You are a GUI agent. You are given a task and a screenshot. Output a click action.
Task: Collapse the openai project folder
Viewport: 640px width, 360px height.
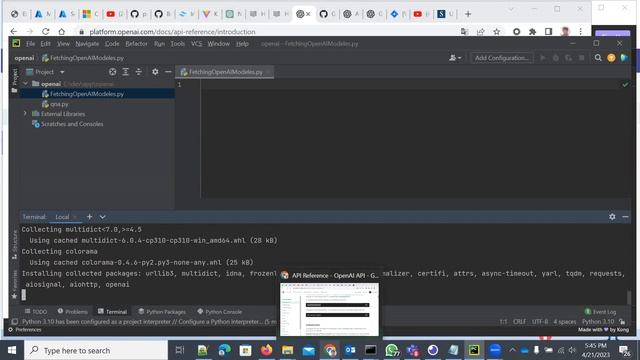[25, 84]
